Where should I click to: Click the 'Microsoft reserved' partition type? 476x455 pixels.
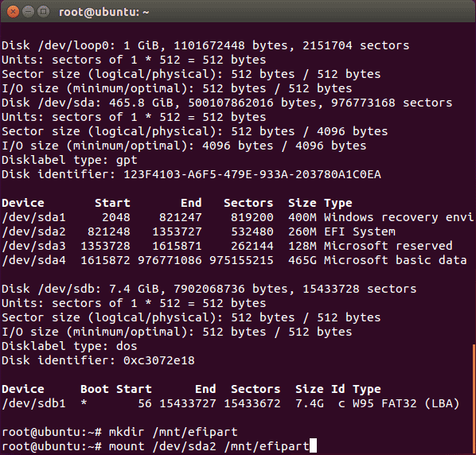click(388, 246)
